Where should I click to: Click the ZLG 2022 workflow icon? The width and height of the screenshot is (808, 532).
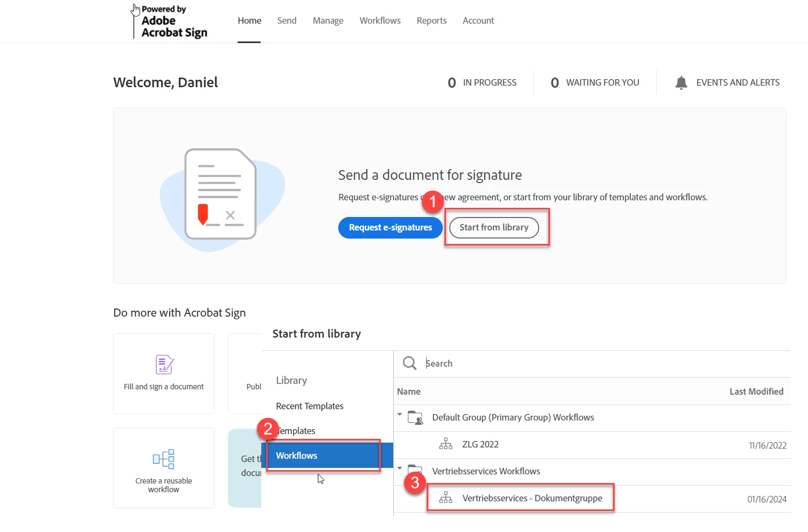(446, 444)
